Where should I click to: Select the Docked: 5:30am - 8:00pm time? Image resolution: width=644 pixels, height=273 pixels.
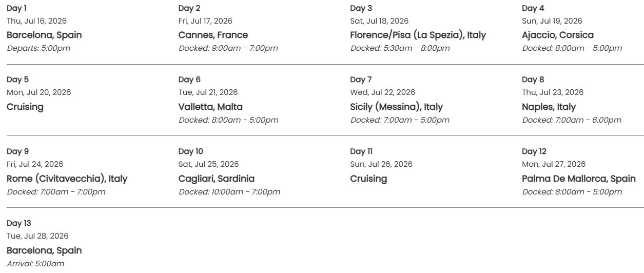point(400,48)
